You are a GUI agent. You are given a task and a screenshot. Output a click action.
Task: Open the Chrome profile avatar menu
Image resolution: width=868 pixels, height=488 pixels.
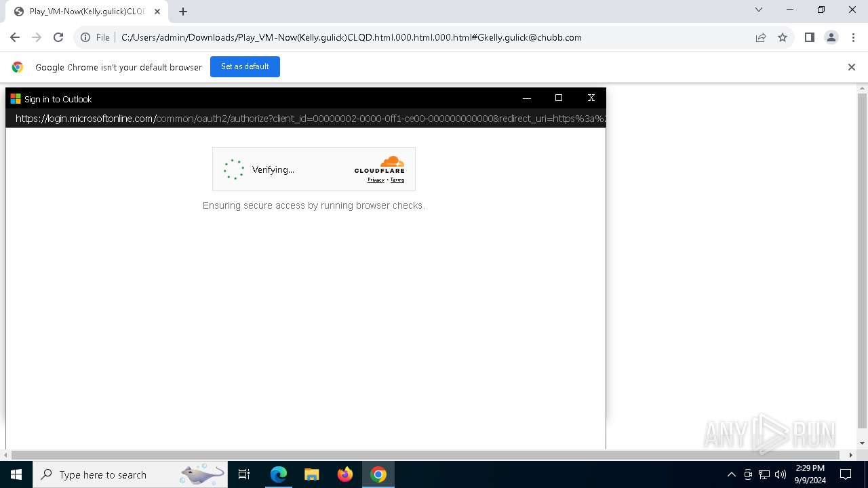tap(831, 37)
